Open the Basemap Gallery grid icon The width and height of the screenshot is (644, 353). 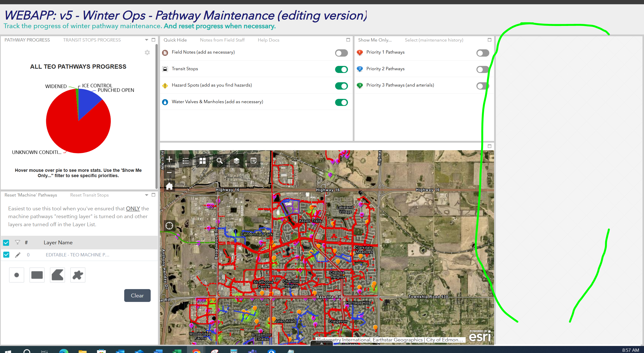[x=203, y=161]
